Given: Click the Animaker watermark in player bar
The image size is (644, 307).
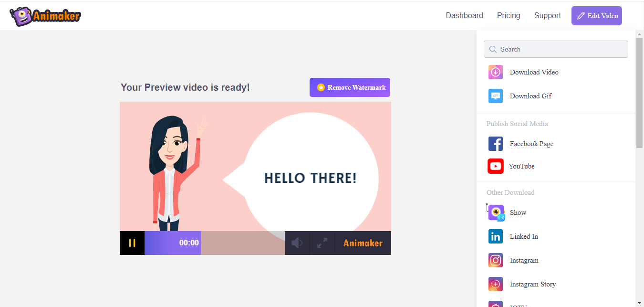Looking at the screenshot, I should pos(363,243).
